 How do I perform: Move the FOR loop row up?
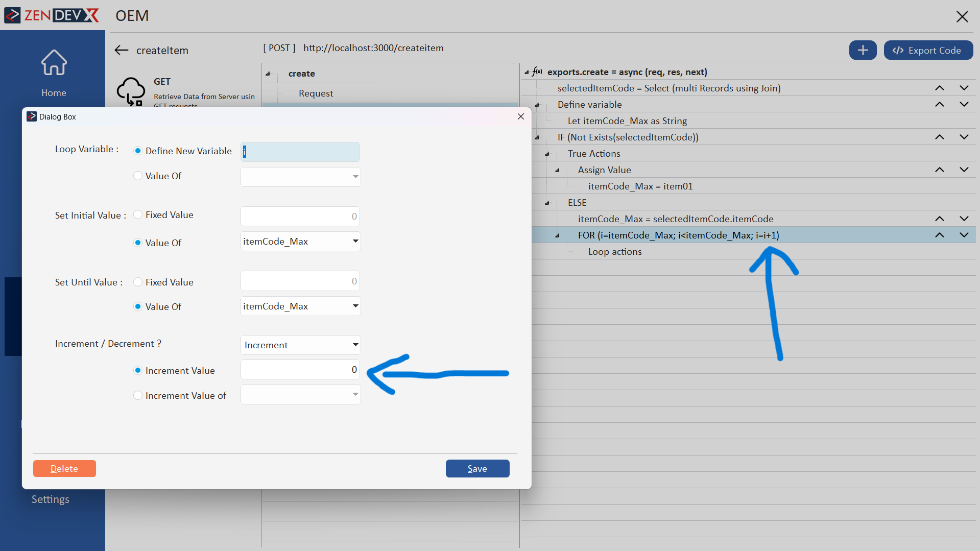click(x=939, y=235)
